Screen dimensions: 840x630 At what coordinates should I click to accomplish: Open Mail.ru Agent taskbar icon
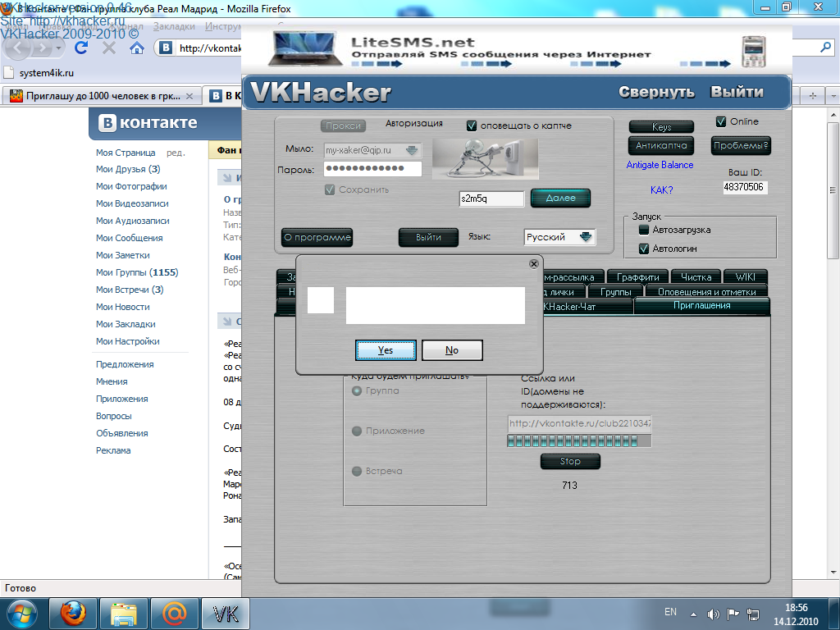tap(174, 614)
